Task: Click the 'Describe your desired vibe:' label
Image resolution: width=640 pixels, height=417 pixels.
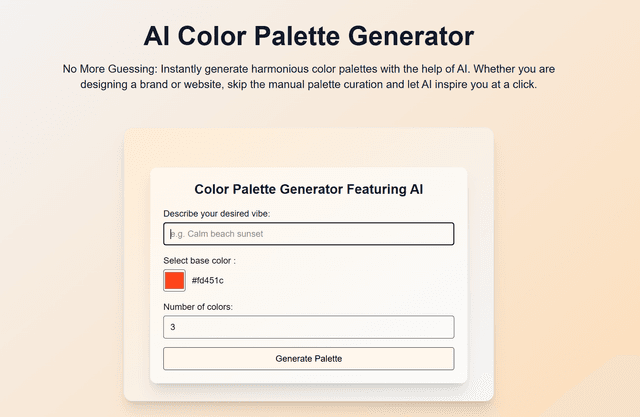Action: 217,214
